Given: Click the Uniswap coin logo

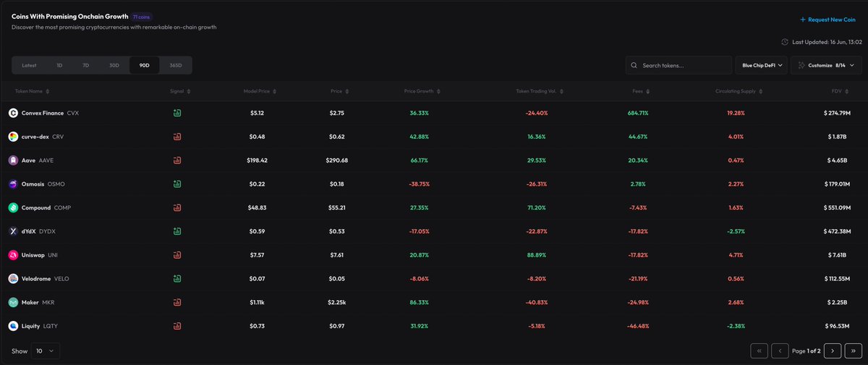Looking at the screenshot, I should coord(13,255).
